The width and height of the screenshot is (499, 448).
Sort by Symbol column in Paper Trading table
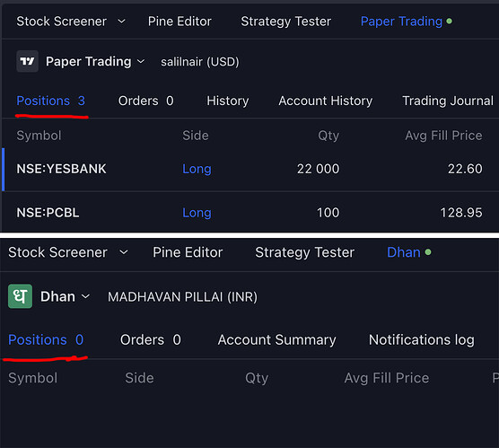pos(39,136)
